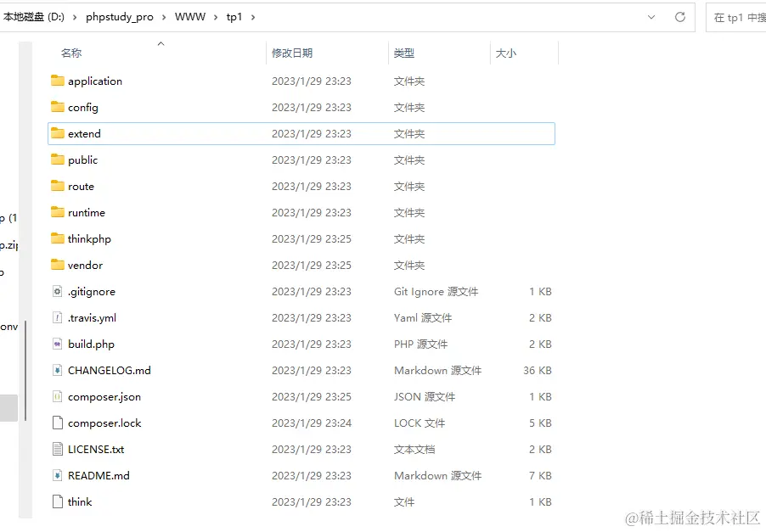Viewport: 766px width, 532px height.
Task: Select the thinkphp folder name
Action: point(89,239)
